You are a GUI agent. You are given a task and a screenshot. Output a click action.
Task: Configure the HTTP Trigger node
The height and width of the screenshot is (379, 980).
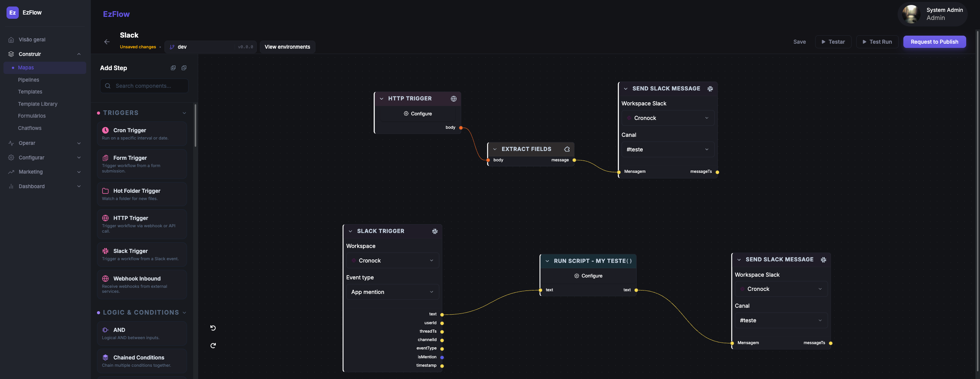coord(417,114)
